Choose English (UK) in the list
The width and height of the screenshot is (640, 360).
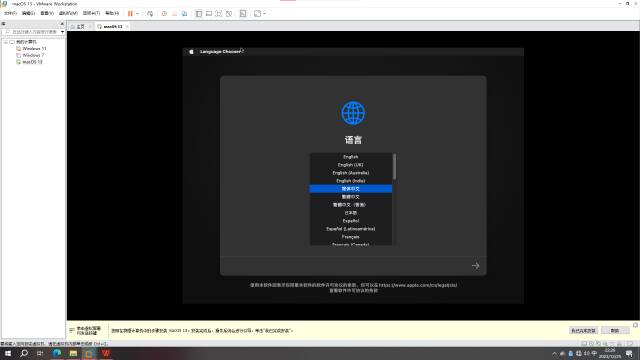coord(351,164)
